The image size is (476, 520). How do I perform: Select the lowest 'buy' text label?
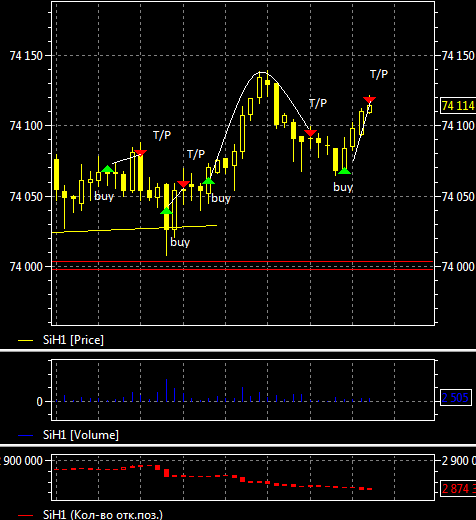click(x=180, y=242)
